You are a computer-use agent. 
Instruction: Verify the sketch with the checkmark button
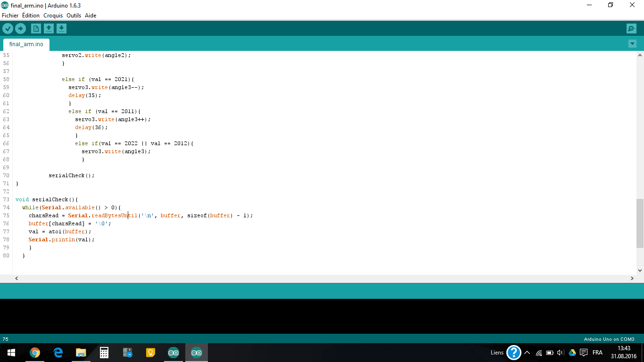tap(8, 28)
